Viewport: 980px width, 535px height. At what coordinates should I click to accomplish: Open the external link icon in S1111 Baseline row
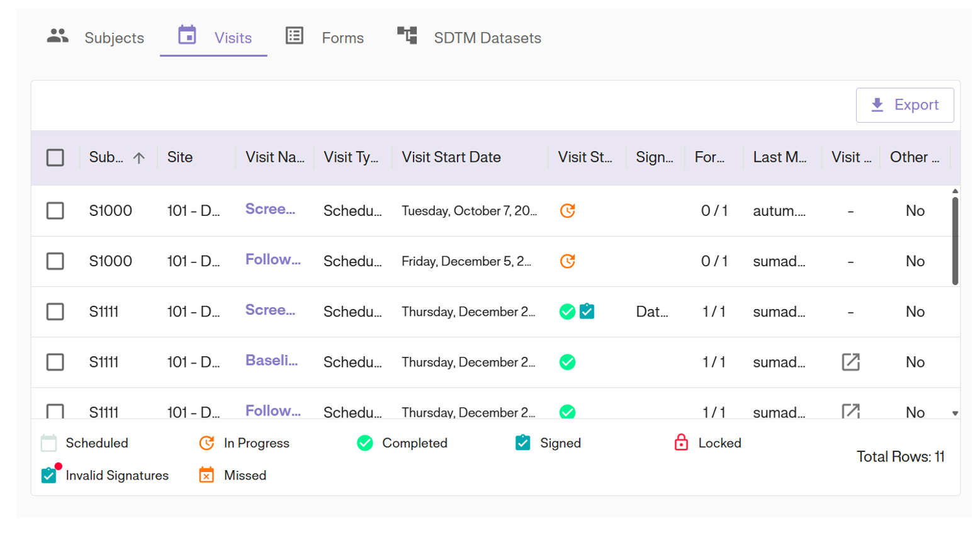(x=850, y=362)
